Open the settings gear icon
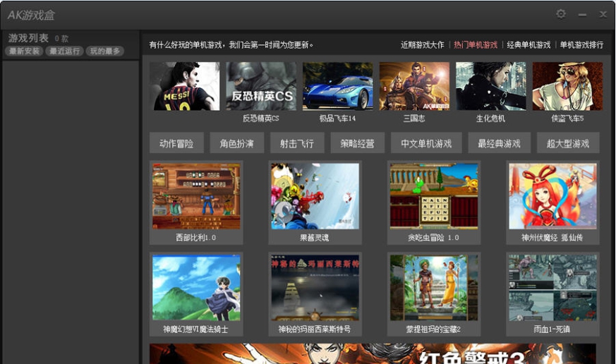This screenshot has height=364, width=616. (561, 14)
